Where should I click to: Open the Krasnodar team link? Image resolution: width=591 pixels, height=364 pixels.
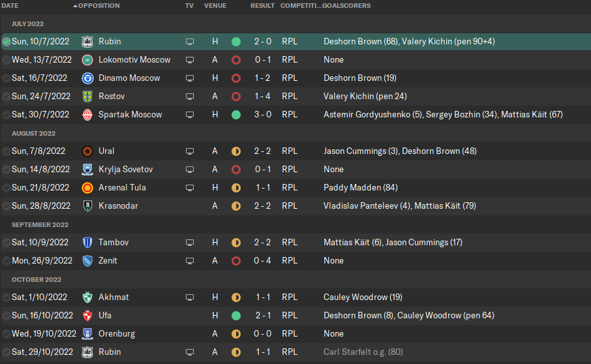(x=118, y=206)
